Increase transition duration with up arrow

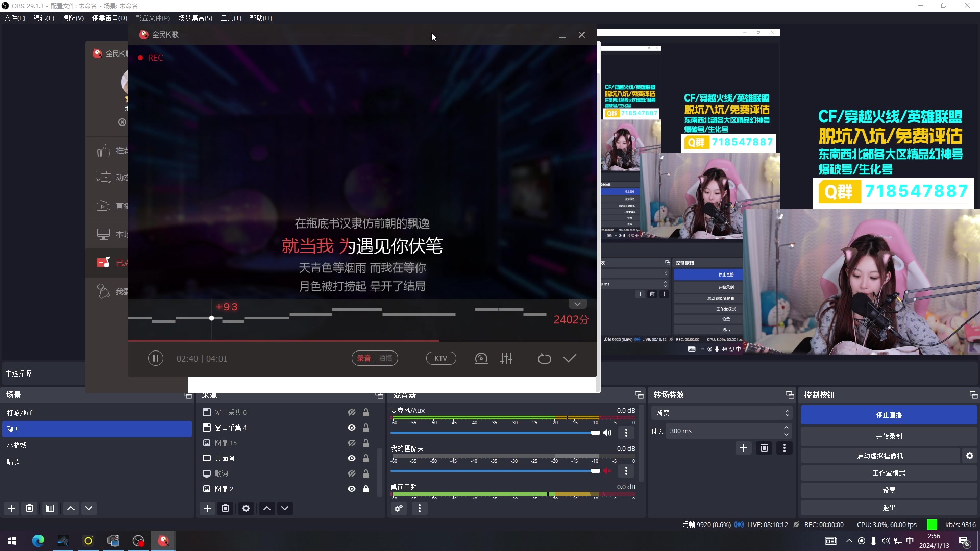[x=787, y=428]
